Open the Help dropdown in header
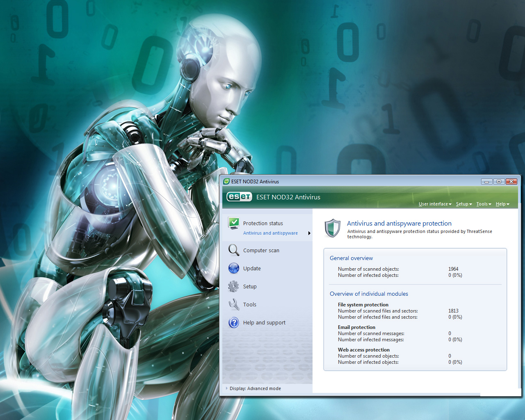 tap(502, 204)
